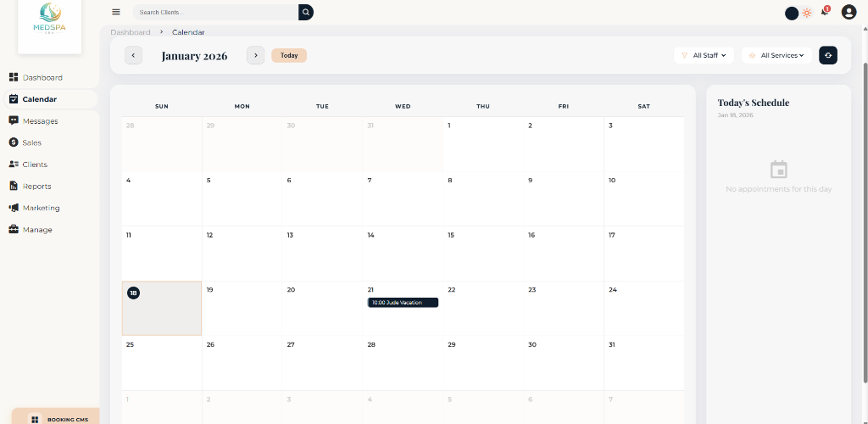
Task: Click the All Services icon
Action: [752, 55]
